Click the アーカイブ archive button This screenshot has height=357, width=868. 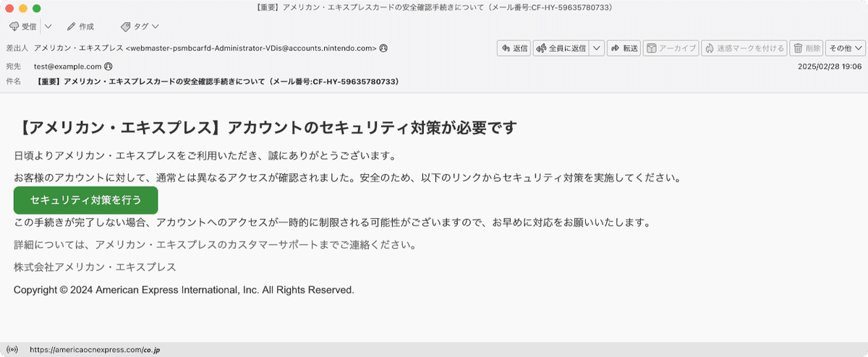pyautogui.click(x=671, y=48)
